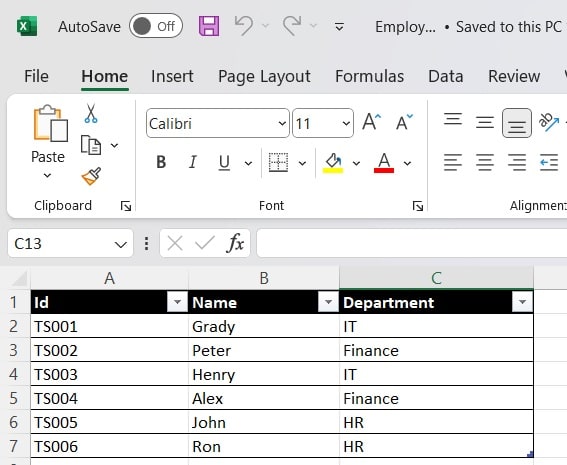This screenshot has height=465, width=567.
Task: Open the Fill Color palette arrow
Action: point(357,163)
